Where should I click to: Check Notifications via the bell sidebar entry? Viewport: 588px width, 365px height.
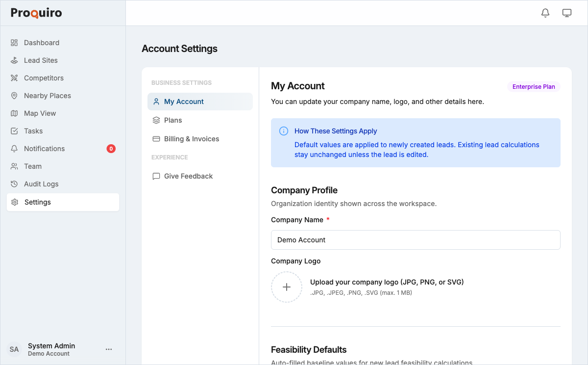[44, 149]
